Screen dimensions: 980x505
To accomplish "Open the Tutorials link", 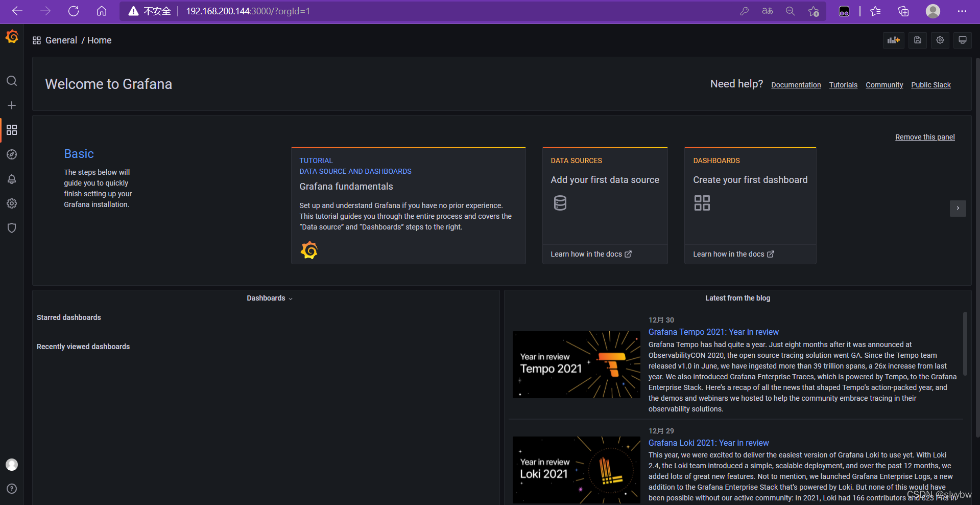I will coord(843,85).
